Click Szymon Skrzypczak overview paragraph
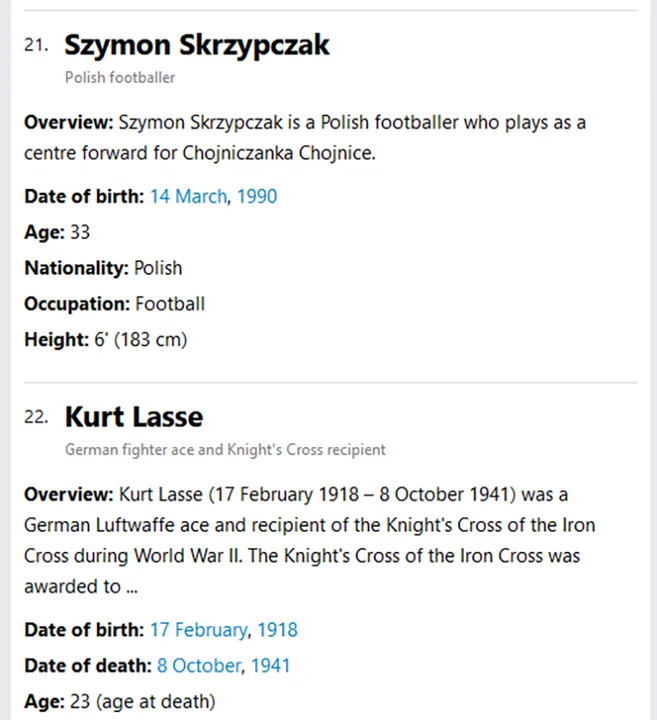The height and width of the screenshot is (720, 657). tap(305, 138)
